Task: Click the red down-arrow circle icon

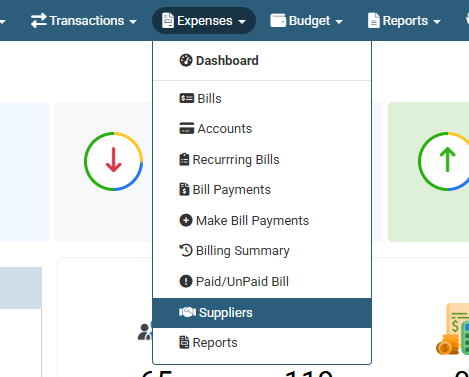Action: coord(114,161)
